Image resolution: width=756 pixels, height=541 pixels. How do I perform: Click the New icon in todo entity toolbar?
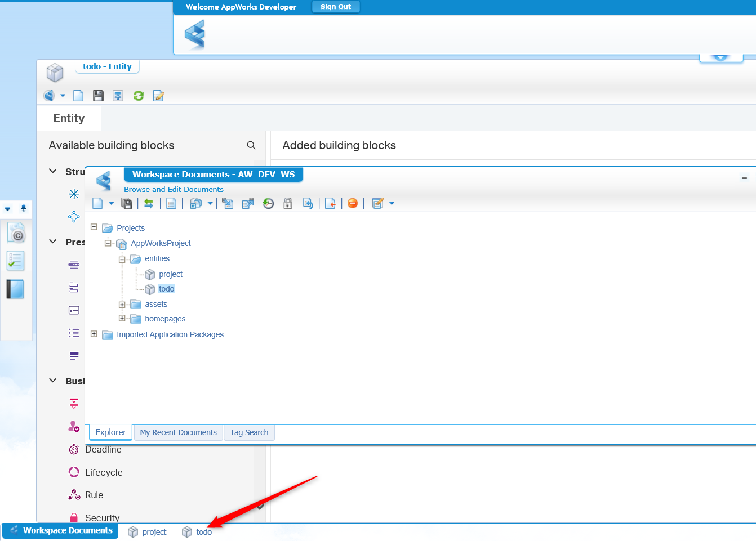[x=78, y=96]
